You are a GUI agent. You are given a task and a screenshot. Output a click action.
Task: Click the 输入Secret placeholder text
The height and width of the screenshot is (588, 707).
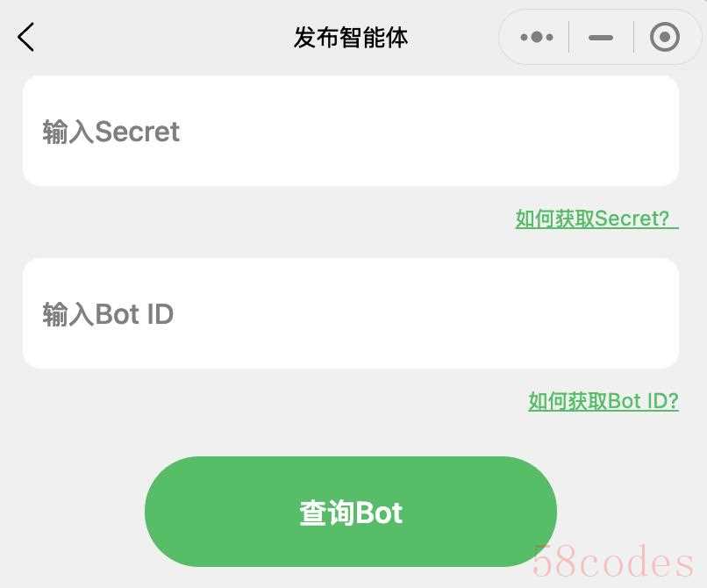111,132
